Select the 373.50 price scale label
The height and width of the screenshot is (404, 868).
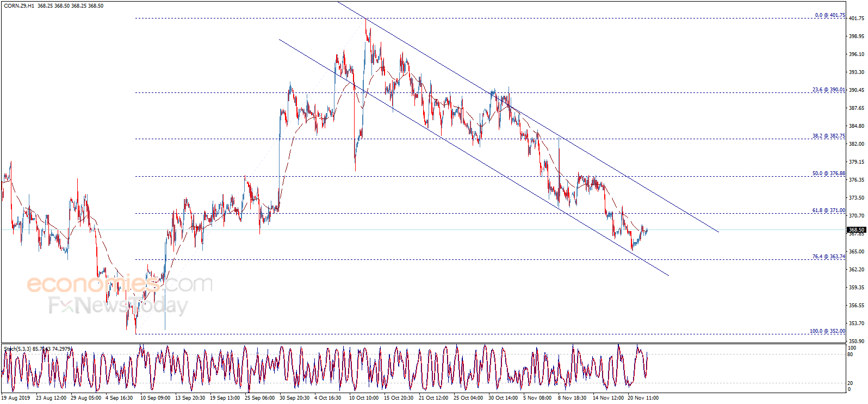857,198
